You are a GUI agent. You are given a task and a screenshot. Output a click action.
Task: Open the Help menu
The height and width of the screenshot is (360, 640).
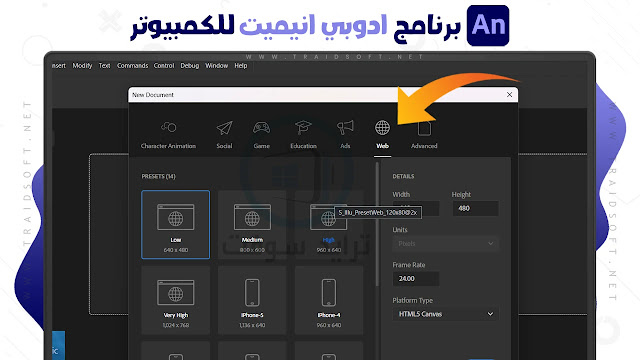[241, 66]
